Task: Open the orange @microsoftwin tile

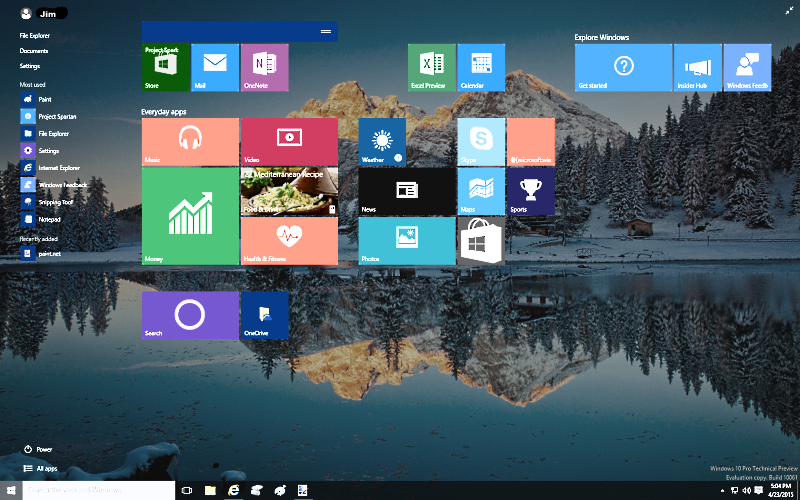Action: (x=531, y=142)
